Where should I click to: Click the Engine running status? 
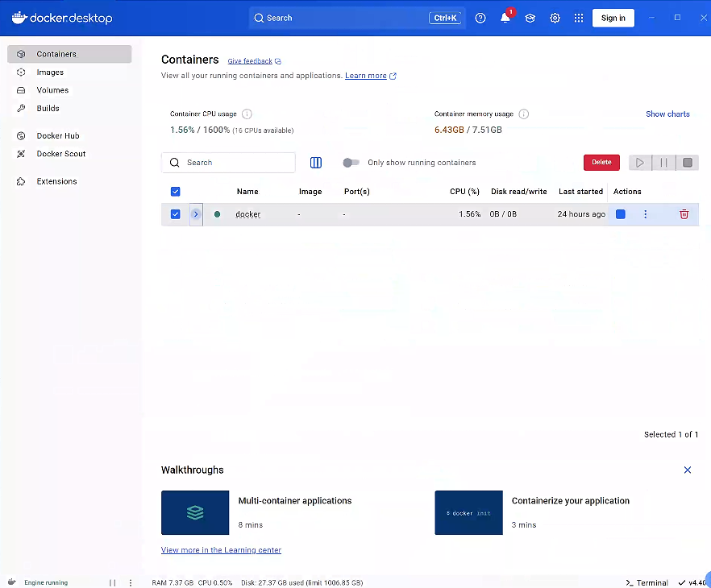click(x=46, y=582)
